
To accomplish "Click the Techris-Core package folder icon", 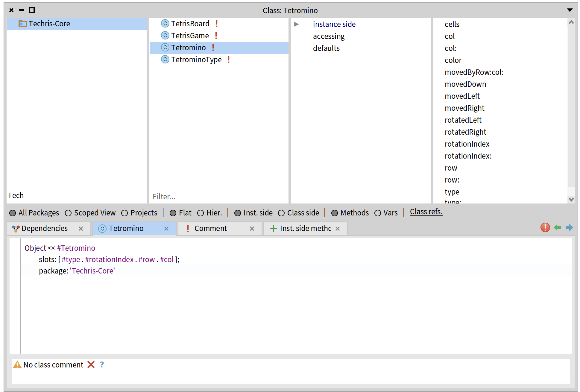I will 22,23.
